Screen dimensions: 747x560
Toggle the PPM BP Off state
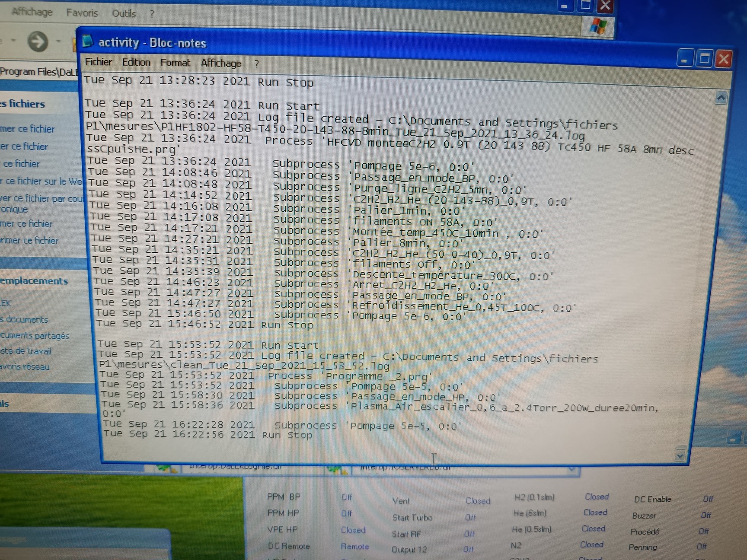pyautogui.click(x=346, y=497)
